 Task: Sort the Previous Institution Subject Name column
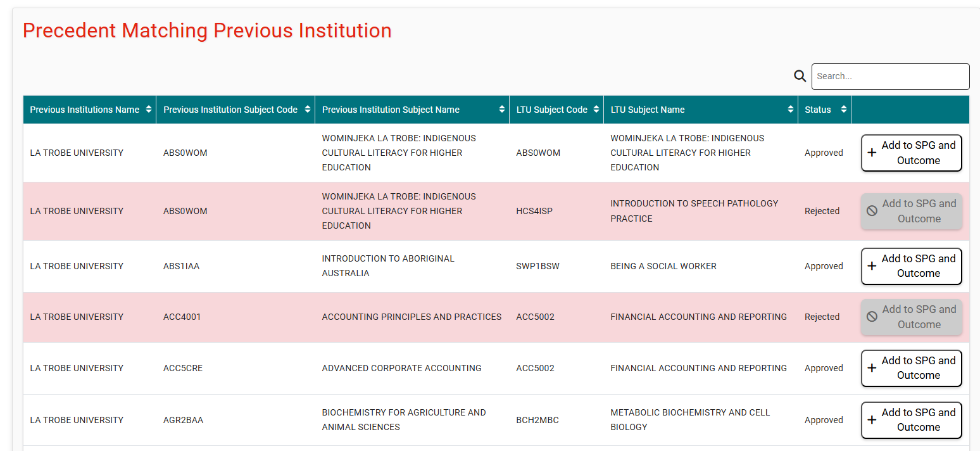click(502, 109)
